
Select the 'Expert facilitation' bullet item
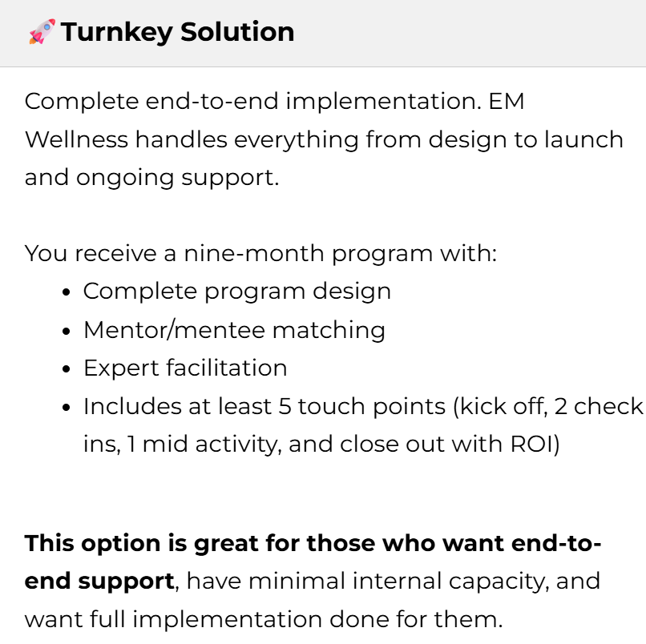click(185, 368)
